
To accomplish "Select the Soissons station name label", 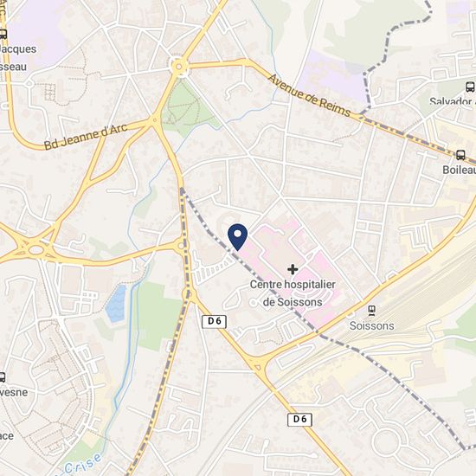I will pos(371,325).
